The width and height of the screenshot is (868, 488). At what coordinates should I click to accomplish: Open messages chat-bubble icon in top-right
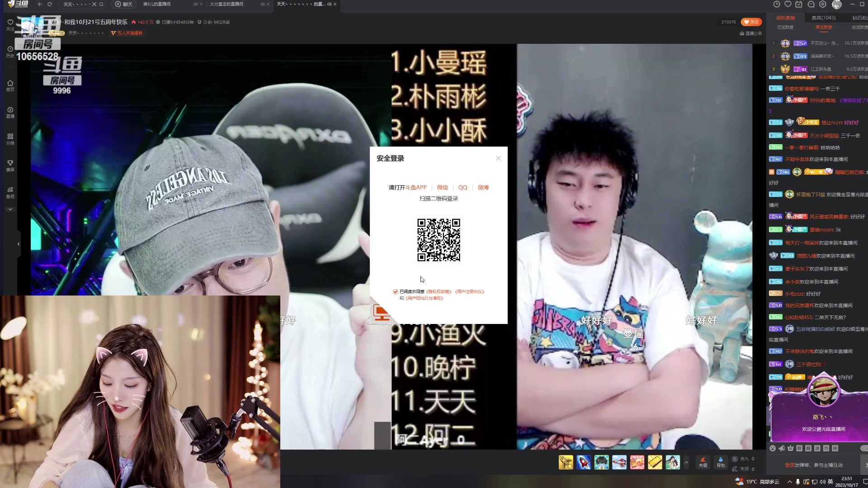coord(811,4)
